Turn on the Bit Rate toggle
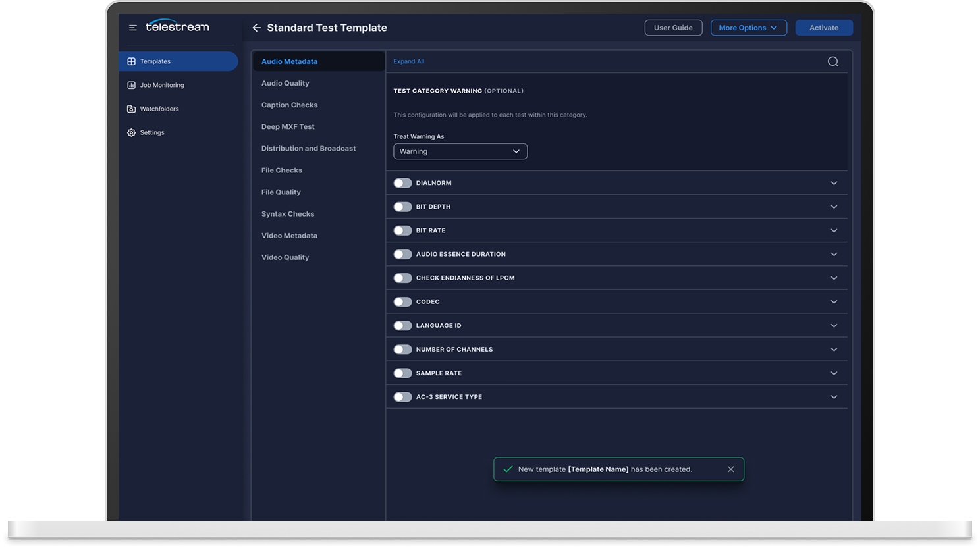 tap(402, 230)
